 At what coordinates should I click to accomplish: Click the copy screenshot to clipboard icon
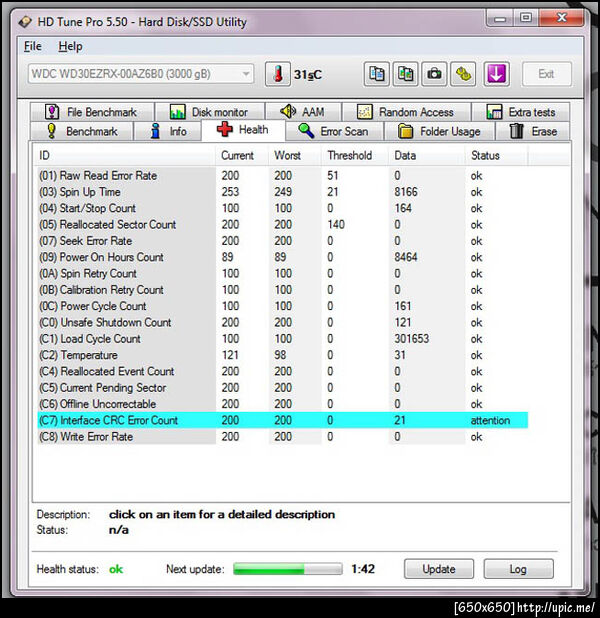pos(405,74)
